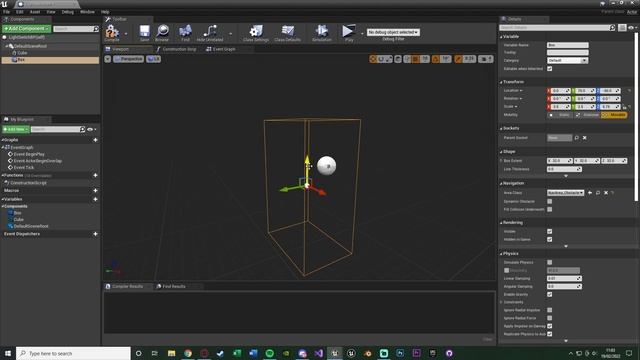The height and width of the screenshot is (360, 640).
Task: Open the Window menu
Action: [x=87, y=12]
